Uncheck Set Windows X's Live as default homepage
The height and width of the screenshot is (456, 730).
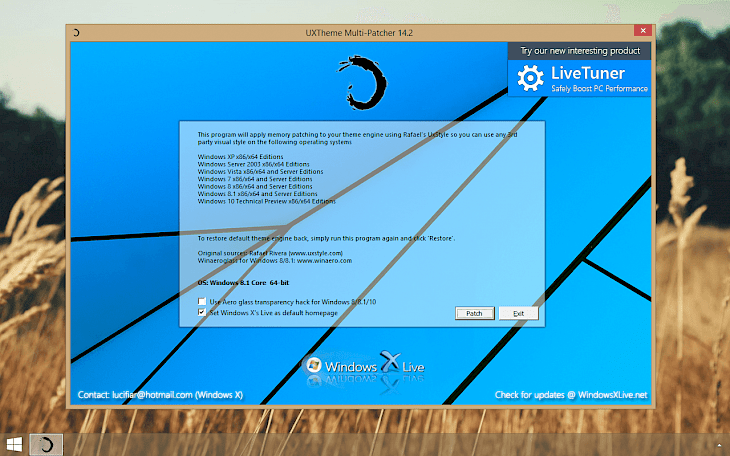point(202,313)
